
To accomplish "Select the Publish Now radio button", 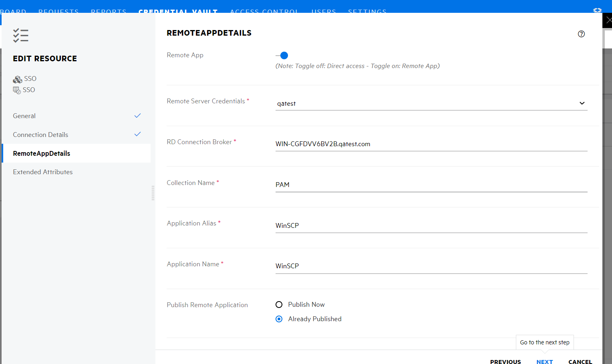I will point(279,304).
